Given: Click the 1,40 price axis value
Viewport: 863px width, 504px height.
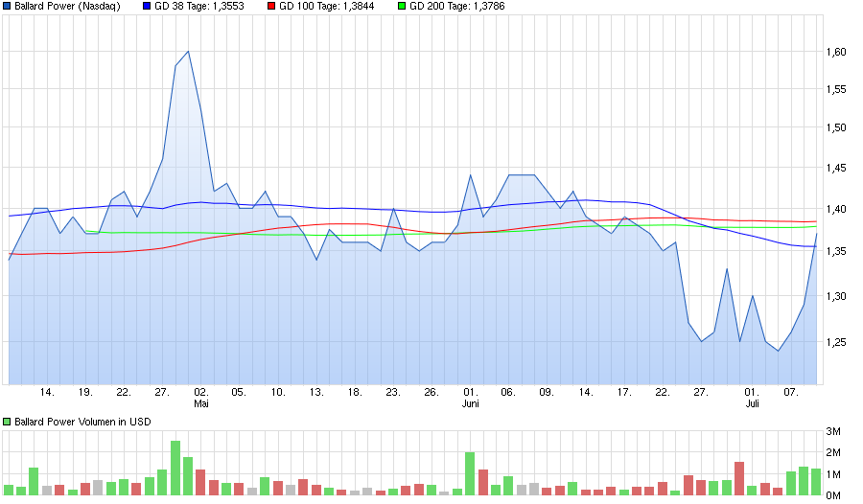Looking at the screenshot, I should [x=836, y=209].
